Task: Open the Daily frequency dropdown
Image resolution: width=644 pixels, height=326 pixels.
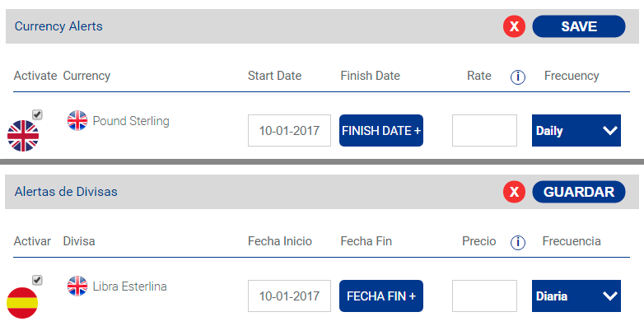Action: [x=576, y=131]
